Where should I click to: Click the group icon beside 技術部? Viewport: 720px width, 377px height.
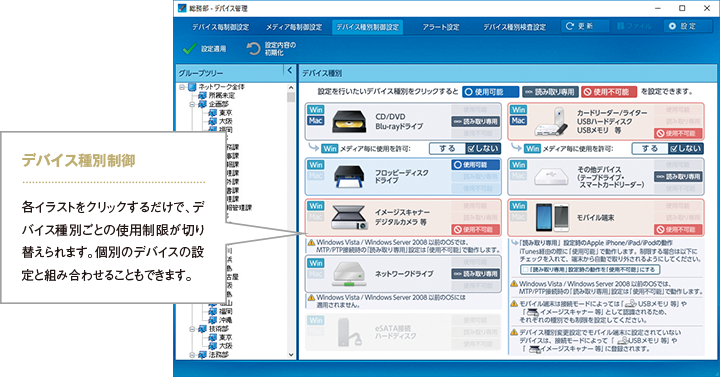202,329
